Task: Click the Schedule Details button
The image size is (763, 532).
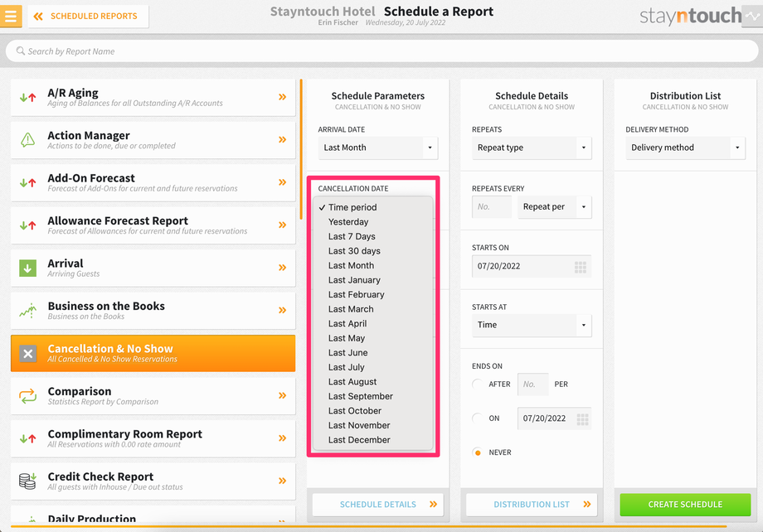Action: [378, 505]
